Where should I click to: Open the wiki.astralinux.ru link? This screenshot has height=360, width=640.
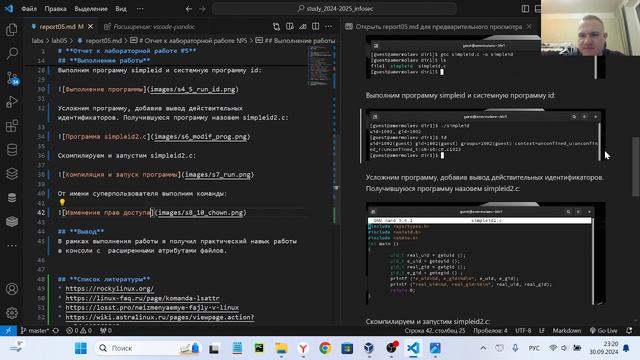coord(160,317)
